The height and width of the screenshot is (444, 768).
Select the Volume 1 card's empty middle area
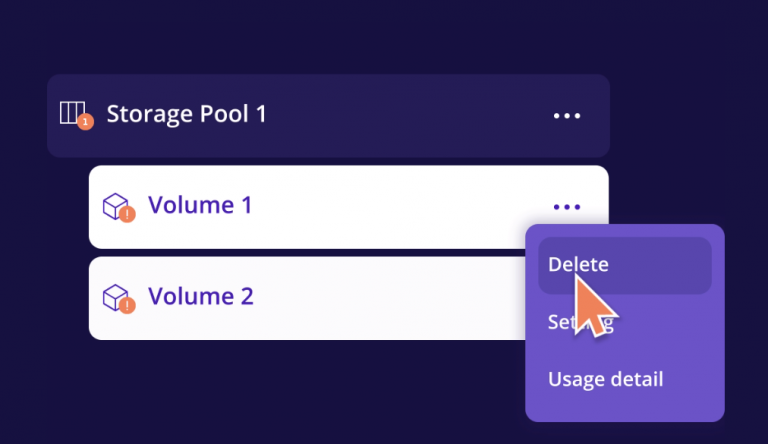(392, 207)
